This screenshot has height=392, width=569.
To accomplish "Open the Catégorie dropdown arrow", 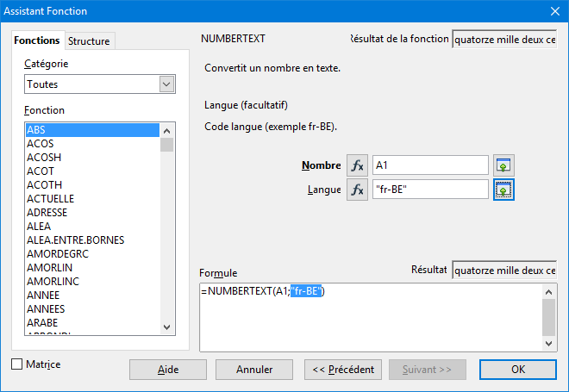I will [166, 84].
